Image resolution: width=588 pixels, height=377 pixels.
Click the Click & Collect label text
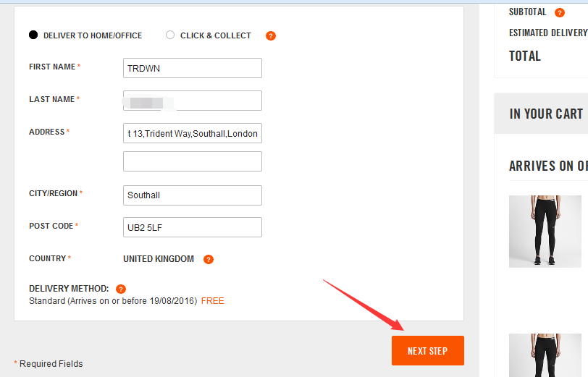click(x=216, y=35)
